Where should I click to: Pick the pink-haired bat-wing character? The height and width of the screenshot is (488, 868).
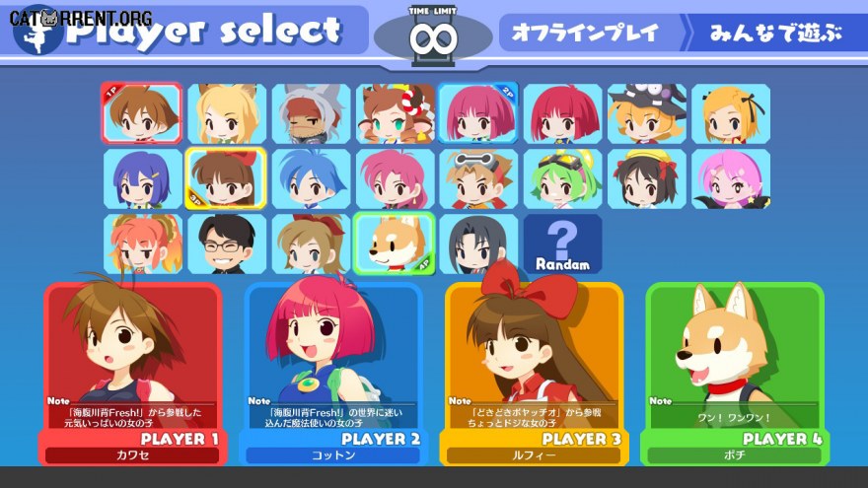(731, 179)
